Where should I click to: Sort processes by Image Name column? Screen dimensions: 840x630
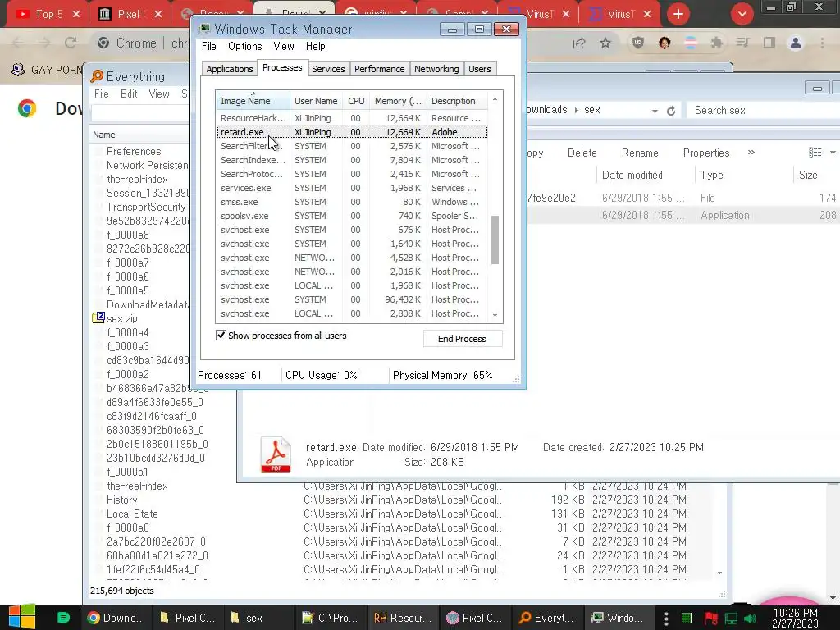pos(253,101)
